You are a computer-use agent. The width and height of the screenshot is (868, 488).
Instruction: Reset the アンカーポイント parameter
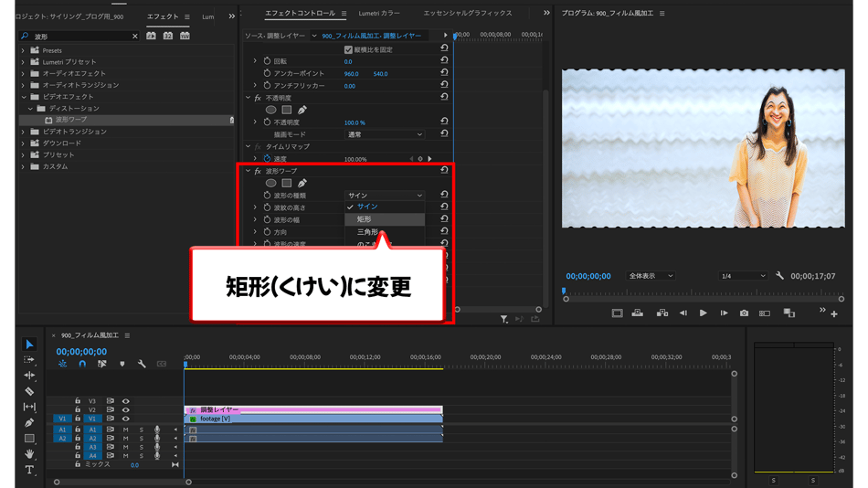point(444,72)
